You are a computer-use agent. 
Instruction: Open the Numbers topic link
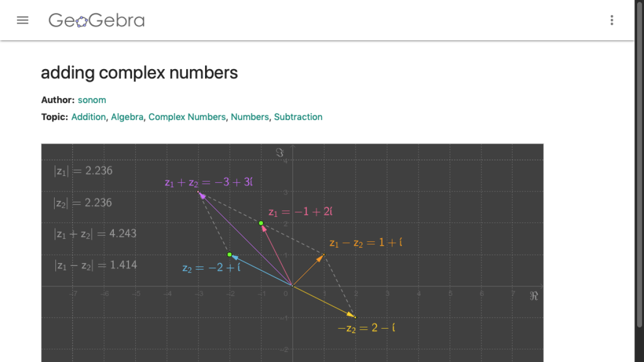(250, 116)
